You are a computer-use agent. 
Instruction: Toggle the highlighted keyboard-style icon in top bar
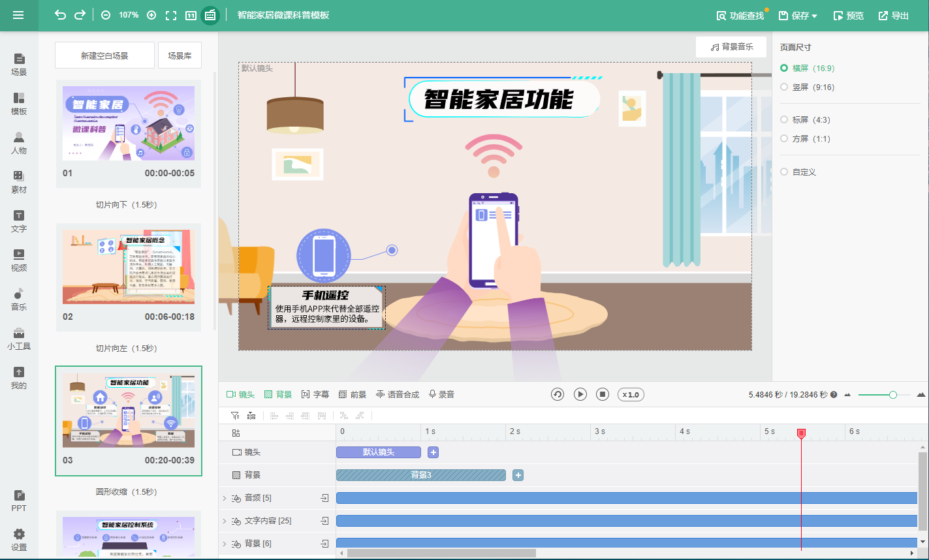[x=210, y=15]
